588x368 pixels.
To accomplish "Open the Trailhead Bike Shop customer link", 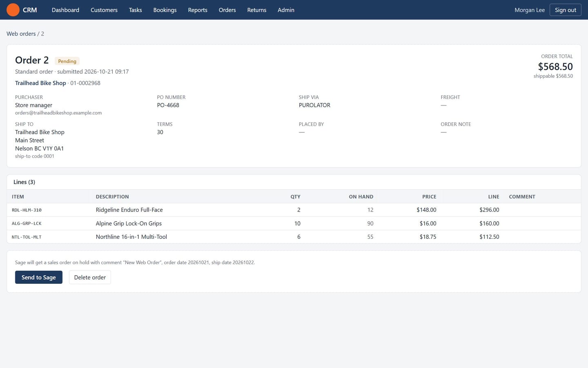I will (x=40, y=83).
